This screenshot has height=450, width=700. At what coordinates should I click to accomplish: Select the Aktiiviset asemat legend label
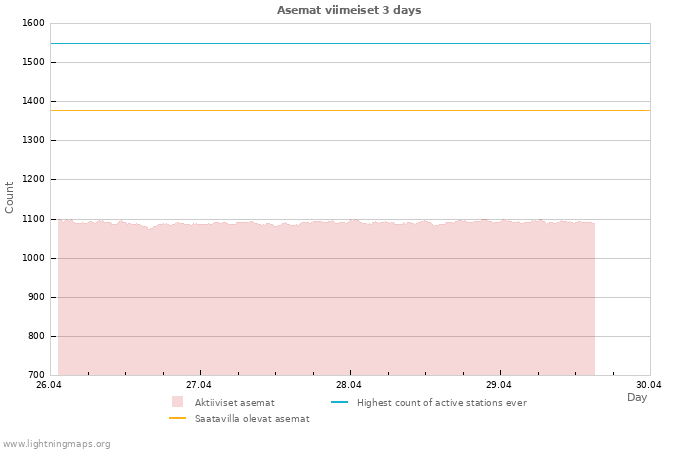tap(234, 402)
